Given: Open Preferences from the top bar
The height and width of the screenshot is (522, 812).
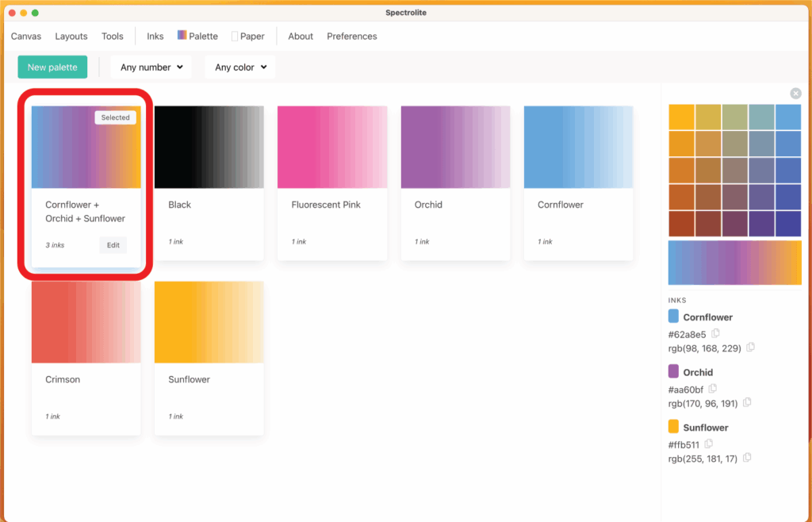Looking at the screenshot, I should pyautogui.click(x=352, y=36).
